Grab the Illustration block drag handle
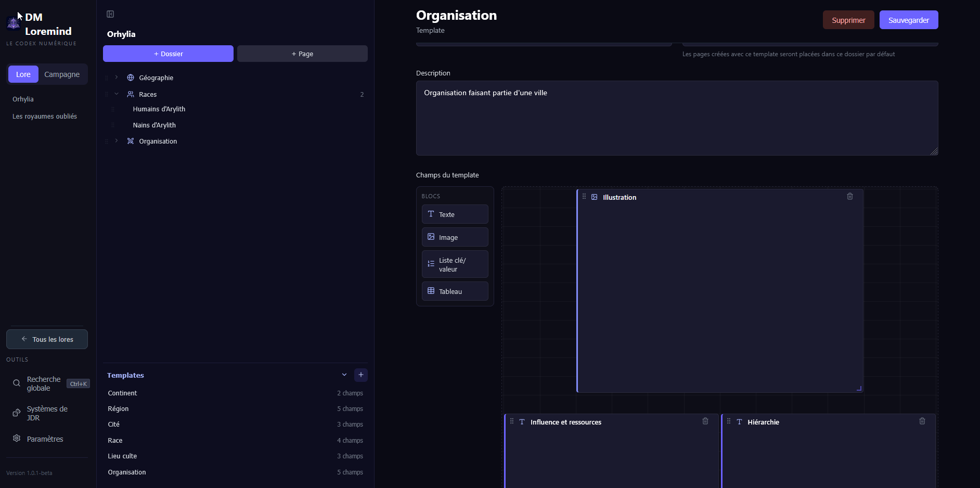 (584, 197)
